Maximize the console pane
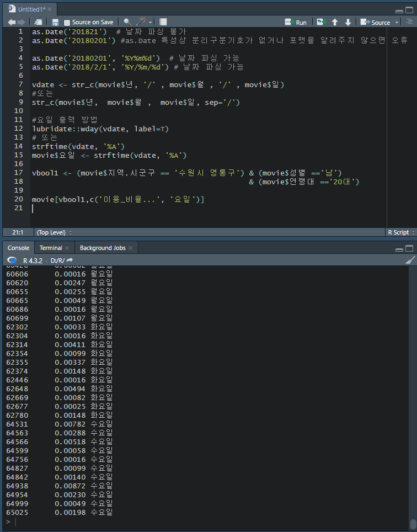This screenshot has width=417, height=532. (x=409, y=249)
